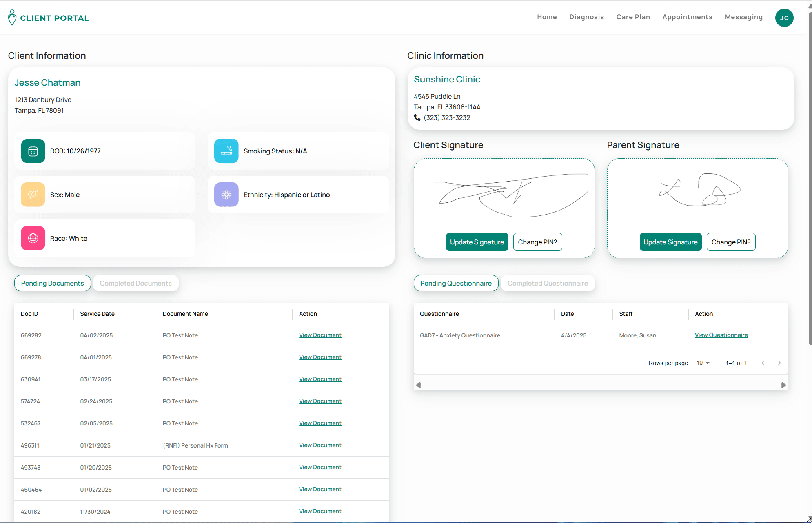This screenshot has height=523, width=812.
Task: Click the address 1213 Danbury Drive
Action: point(43,100)
